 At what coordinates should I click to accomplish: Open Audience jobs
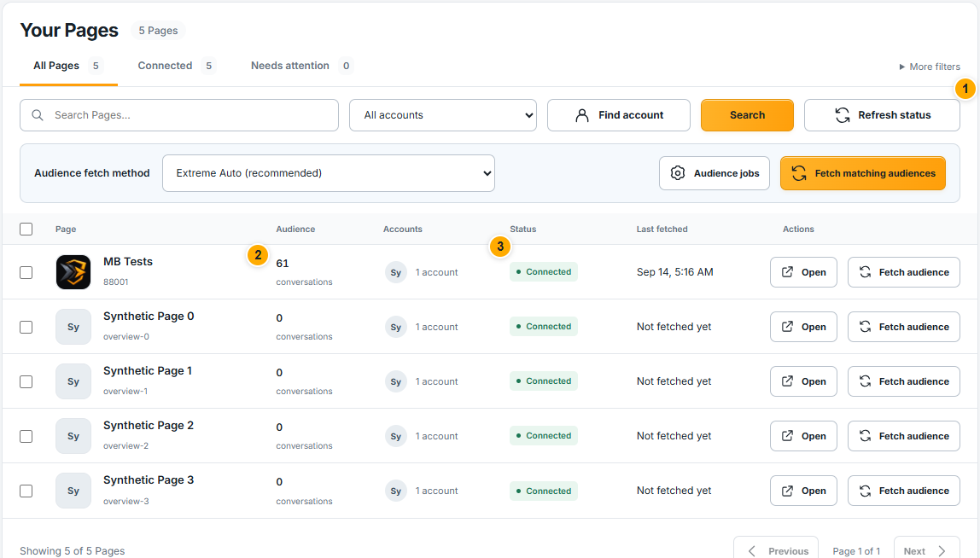(715, 173)
